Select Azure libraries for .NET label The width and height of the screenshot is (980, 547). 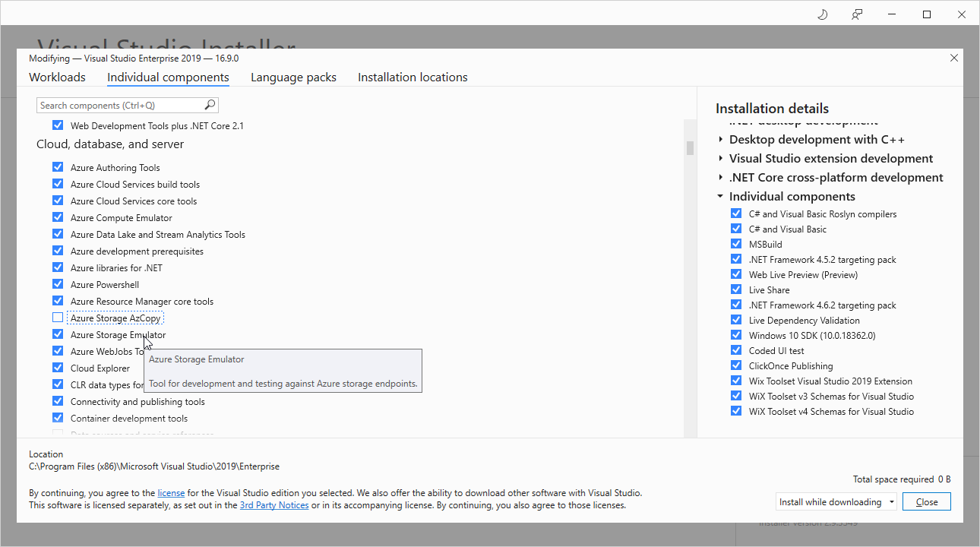point(116,267)
